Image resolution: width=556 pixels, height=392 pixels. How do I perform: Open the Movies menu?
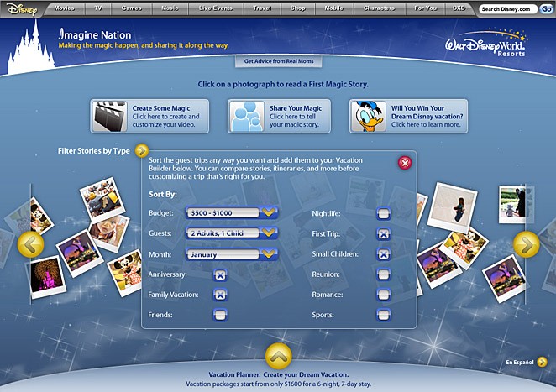(64, 8)
